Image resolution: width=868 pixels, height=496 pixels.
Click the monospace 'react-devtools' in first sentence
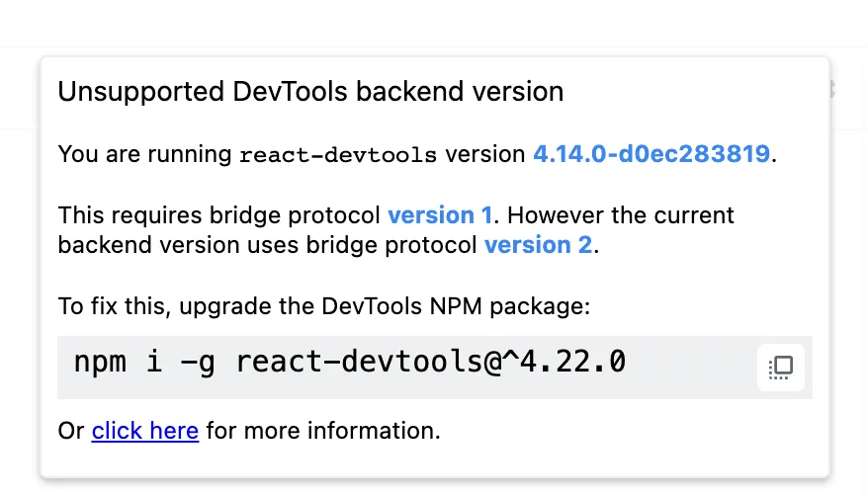click(x=338, y=155)
